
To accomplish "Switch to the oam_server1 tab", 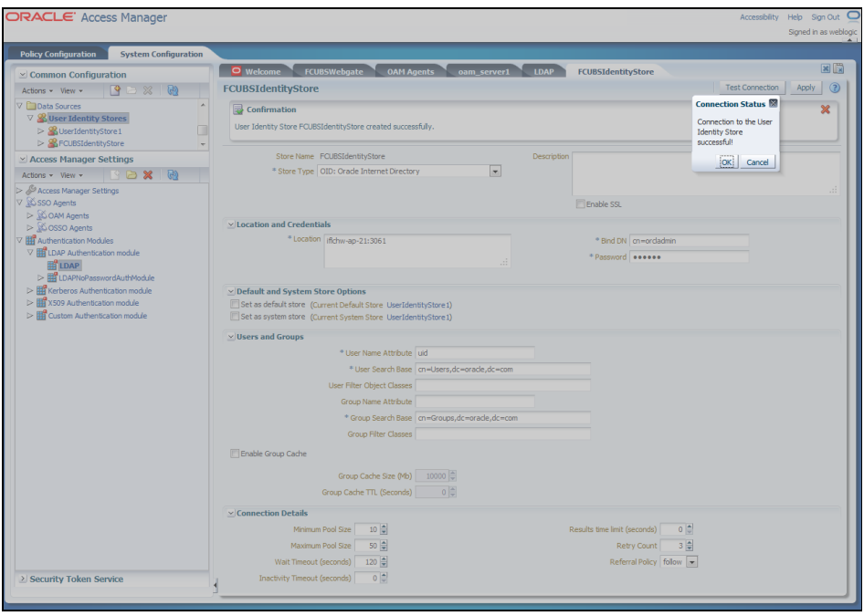I will point(484,71).
